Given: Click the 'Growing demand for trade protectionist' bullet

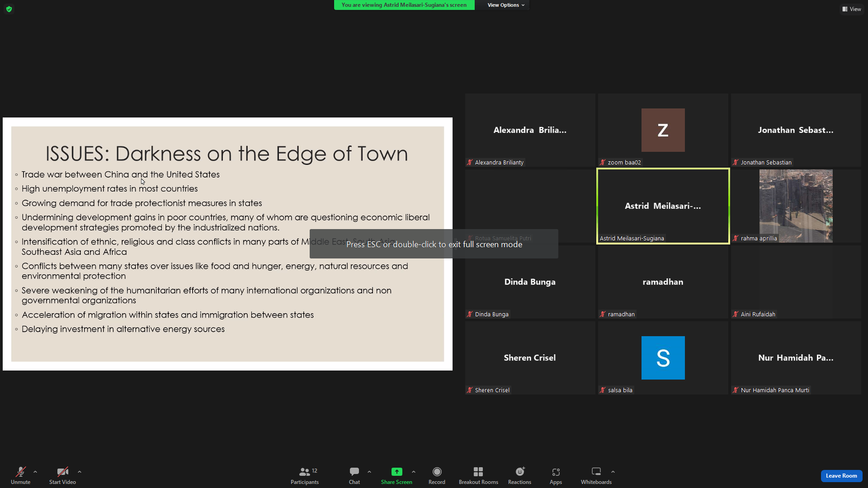Looking at the screenshot, I should 142,203.
